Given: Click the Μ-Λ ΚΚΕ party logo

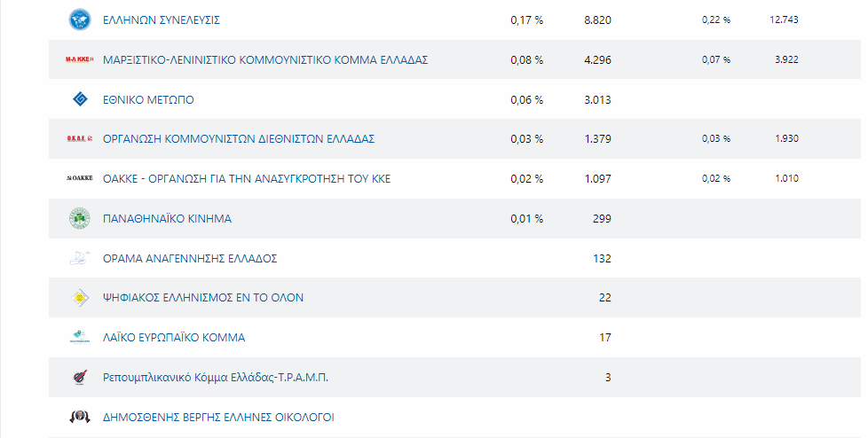Looking at the screenshot, I should pos(80,59).
